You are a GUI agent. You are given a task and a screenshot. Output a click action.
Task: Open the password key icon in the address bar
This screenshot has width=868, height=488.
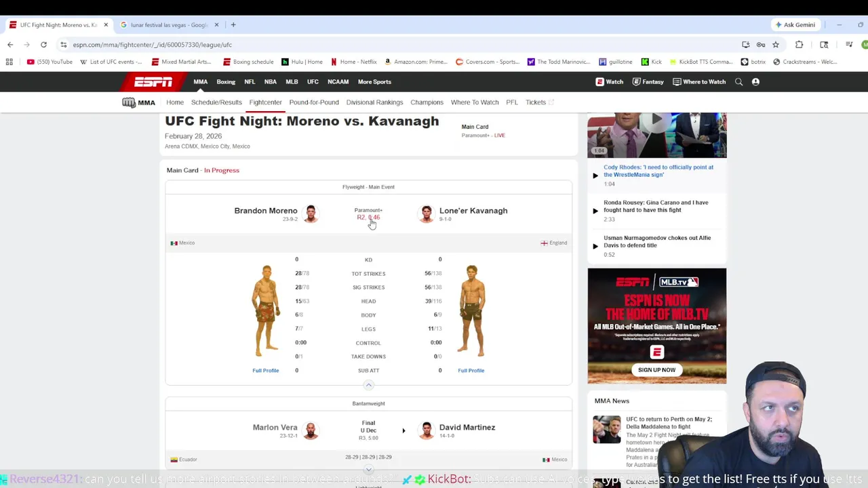pos(761,45)
